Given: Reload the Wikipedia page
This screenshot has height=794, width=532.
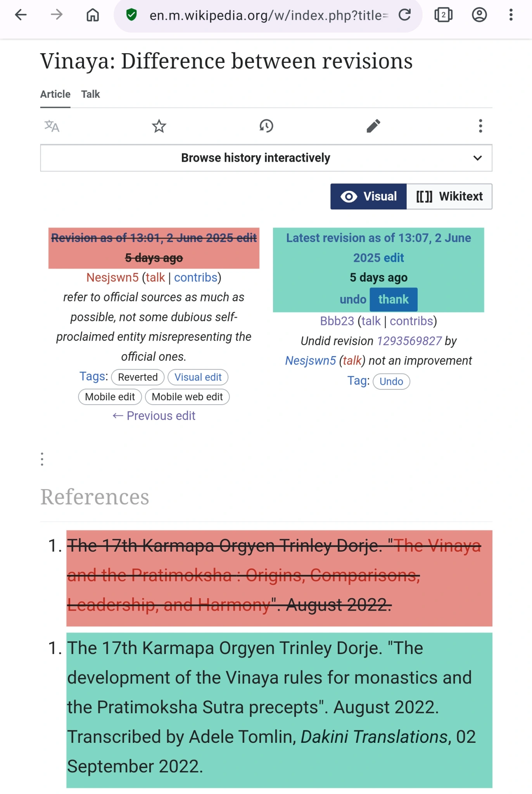Looking at the screenshot, I should (x=404, y=15).
